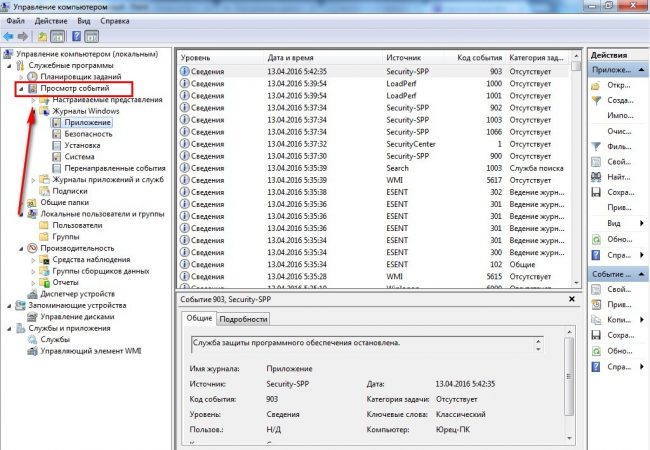The width and height of the screenshot is (650, 450).
Task: Expand Группы сборщиков данных node
Action: pos(33,271)
